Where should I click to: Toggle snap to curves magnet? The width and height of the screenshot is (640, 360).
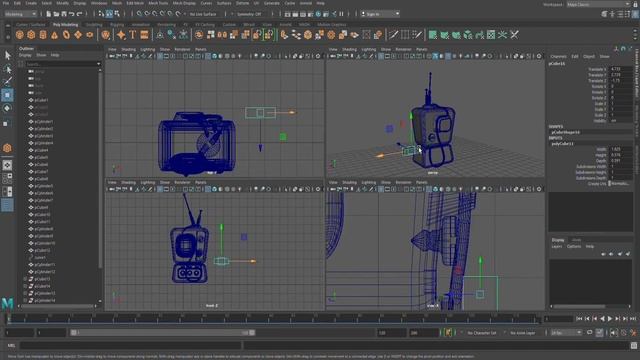(147, 14)
